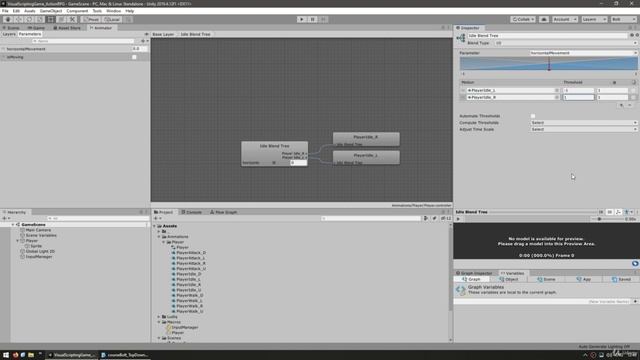Select the App variables button

584,280
